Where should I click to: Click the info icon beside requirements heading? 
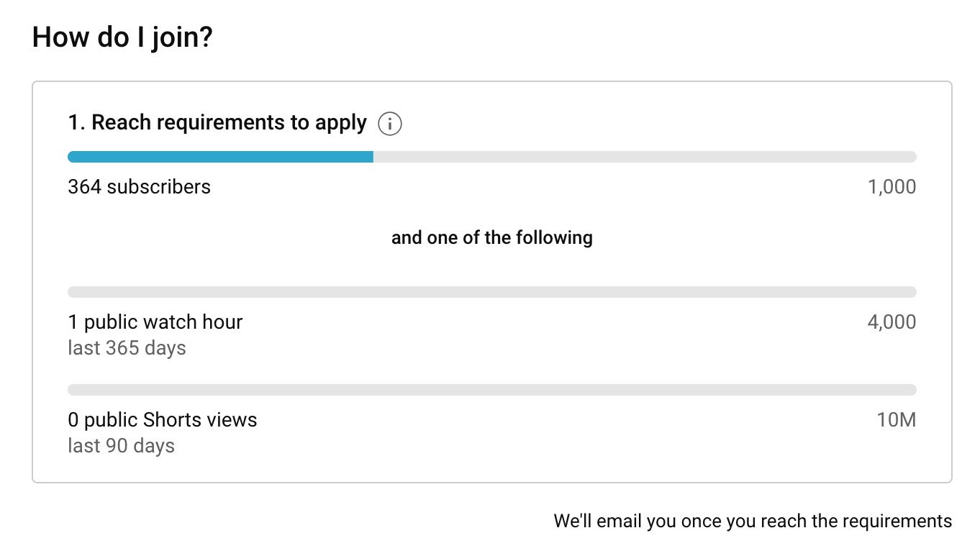pos(389,124)
